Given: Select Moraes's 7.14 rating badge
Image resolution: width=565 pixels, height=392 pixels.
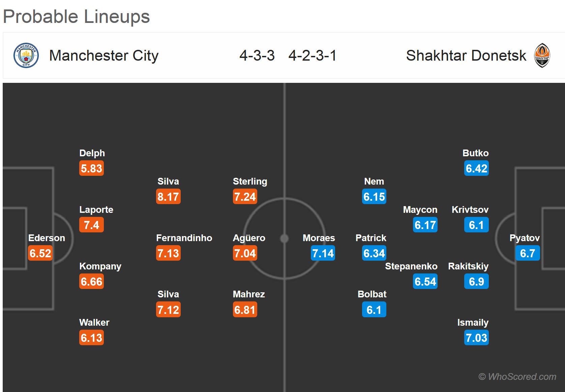Looking at the screenshot, I should point(323,253).
